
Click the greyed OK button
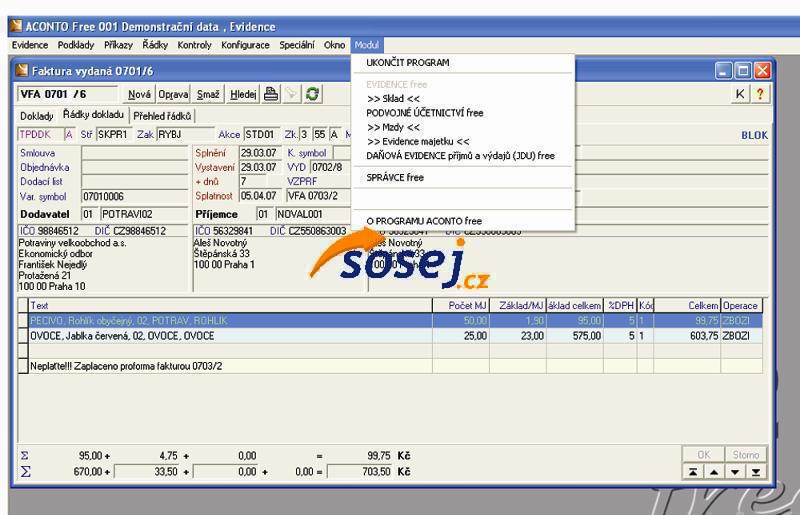(x=704, y=454)
